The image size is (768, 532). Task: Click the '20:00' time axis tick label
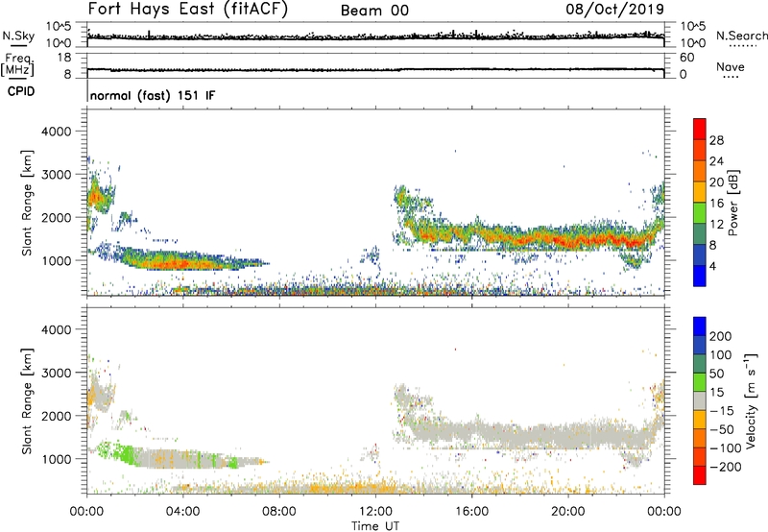[x=568, y=512]
